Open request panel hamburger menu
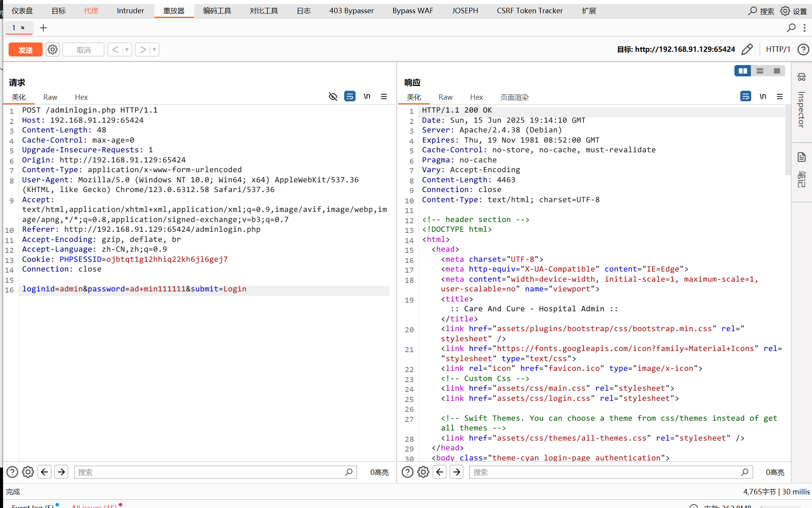Image resolution: width=812 pixels, height=508 pixels. click(x=384, y=96)
